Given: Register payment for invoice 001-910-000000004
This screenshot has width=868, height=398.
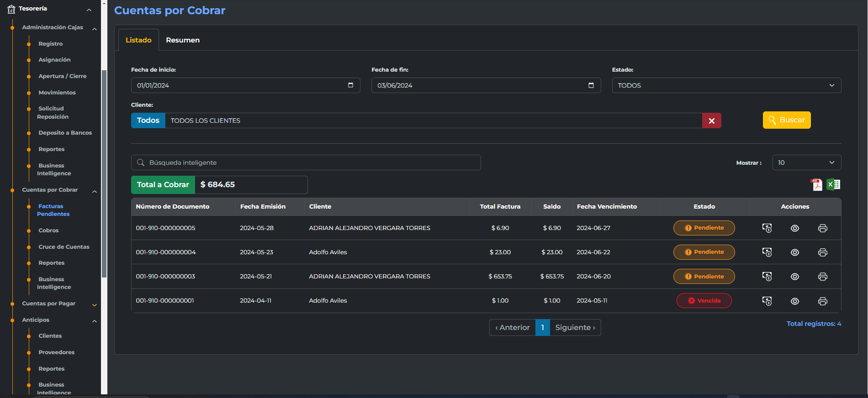Looking at the screenshot, I should pyautogui.click(x=767, y=252).
